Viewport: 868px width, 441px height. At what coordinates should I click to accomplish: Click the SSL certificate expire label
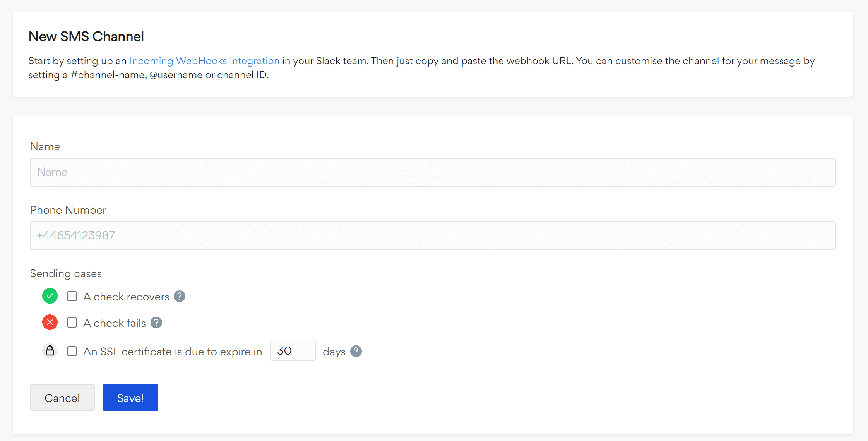click(x=173, y=352)
